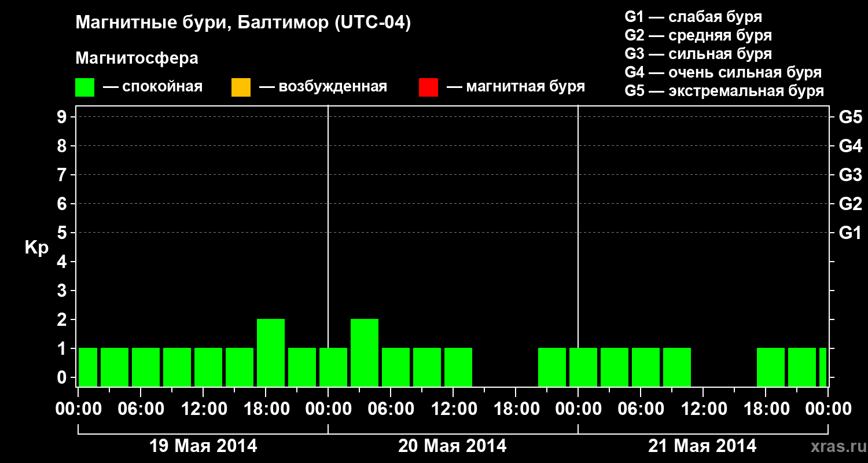Image resolution: width=868 pixels, height=463 pixels.
Task: Click the Kp 2 bar on 20 Мая
Action: (x=365, y=352)
